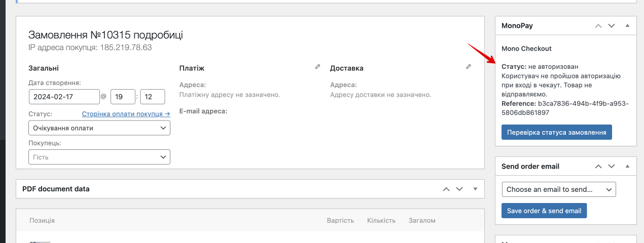Click the creation date field 2024-02-17

tap(64, 97)
